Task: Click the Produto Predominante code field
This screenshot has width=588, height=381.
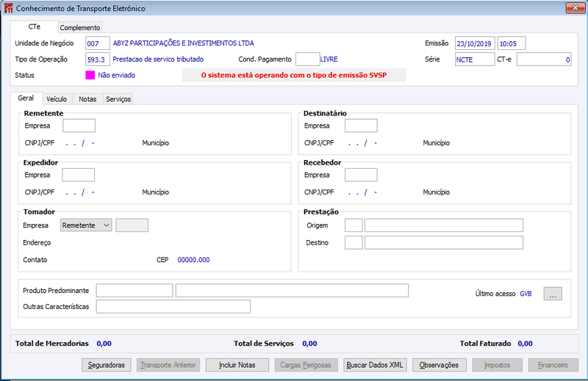Action: [135, 291]
